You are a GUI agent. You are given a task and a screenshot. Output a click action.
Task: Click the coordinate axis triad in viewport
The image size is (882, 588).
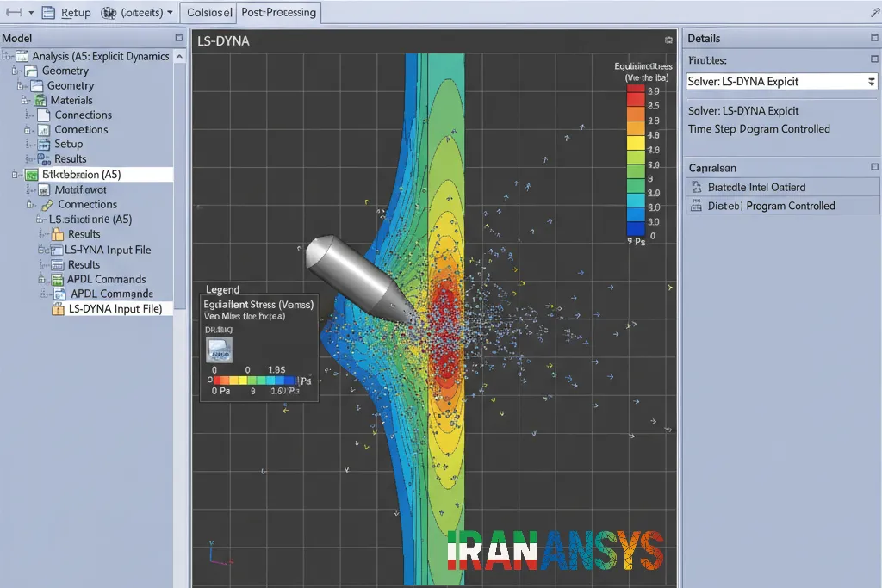point(220,554)
